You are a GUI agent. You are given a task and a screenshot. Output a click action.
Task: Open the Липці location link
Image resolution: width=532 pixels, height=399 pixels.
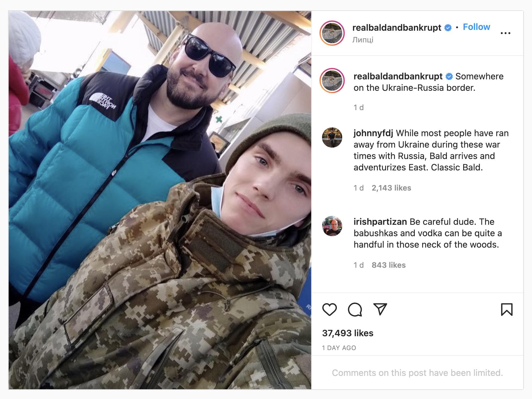363,40
